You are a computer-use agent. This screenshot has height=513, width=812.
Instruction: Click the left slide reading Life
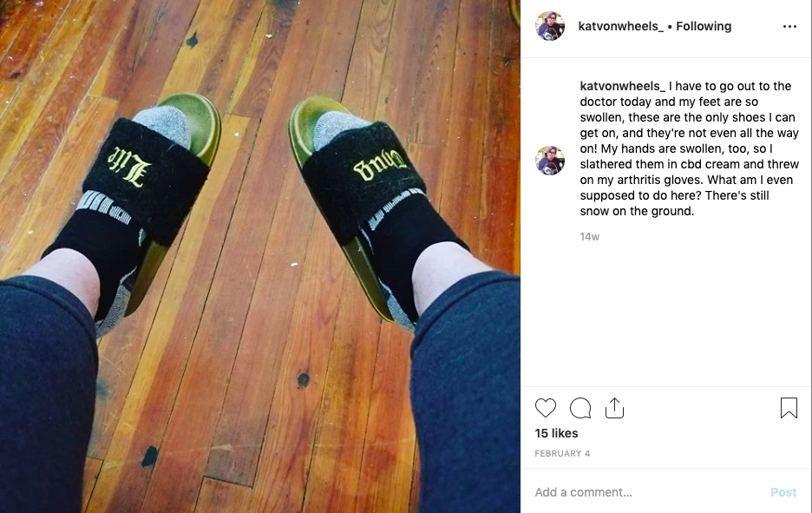(147, 197)
